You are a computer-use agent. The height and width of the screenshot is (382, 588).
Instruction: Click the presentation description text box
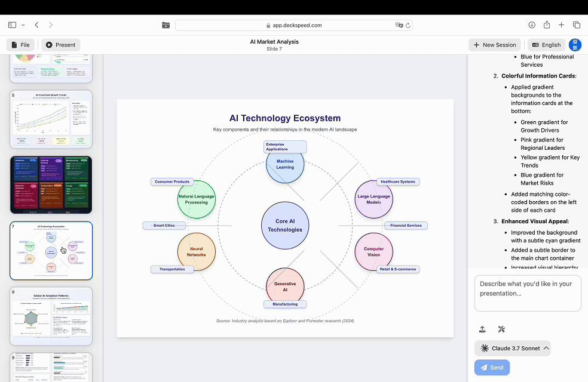[x=528, y=292]
